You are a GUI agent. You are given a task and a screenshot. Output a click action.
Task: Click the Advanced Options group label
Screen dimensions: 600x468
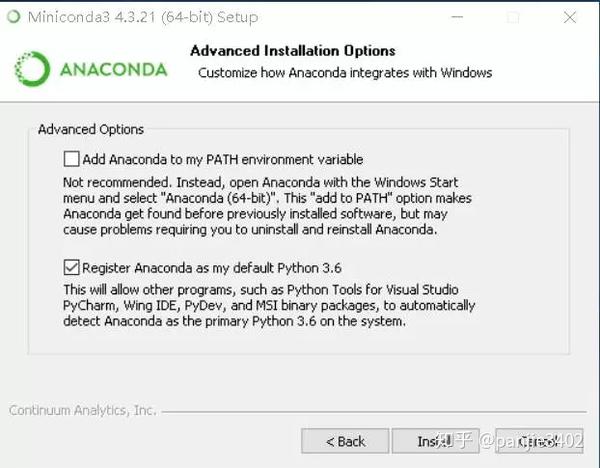pos(91,129)
